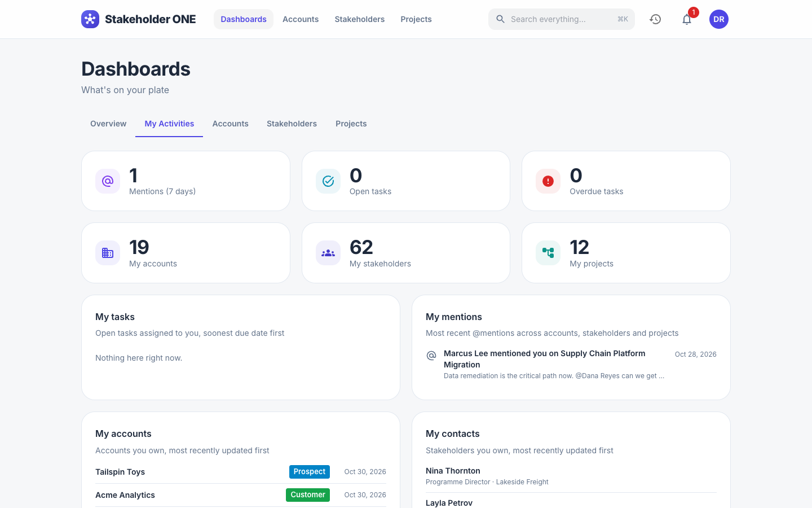Viewport: 812px width, 508px height.
Task: Open the 19 My accounts card
Action: pyautogui.click(x=186, y=253)
